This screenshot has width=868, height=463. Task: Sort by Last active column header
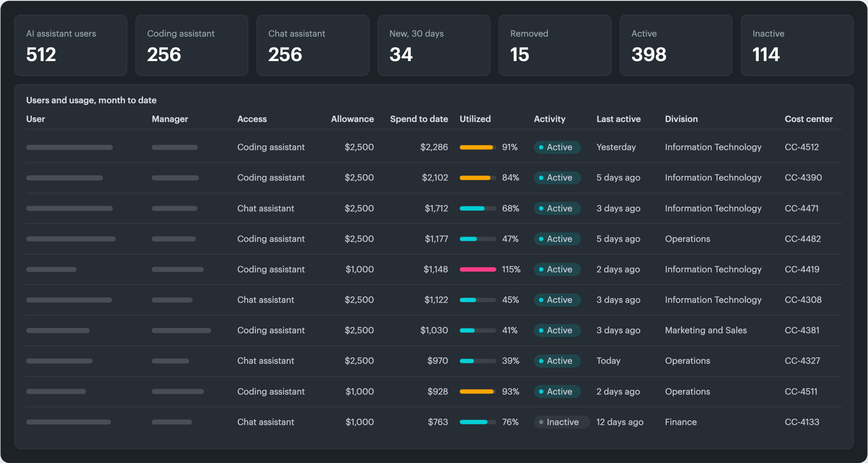pos(618,119)
